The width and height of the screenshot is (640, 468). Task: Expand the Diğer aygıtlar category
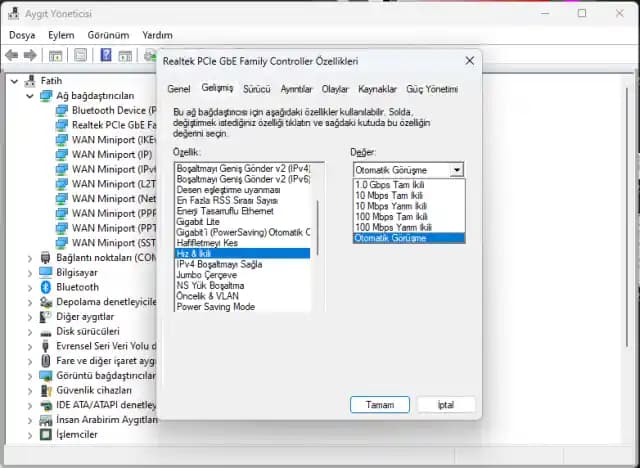tap(27, 316)
